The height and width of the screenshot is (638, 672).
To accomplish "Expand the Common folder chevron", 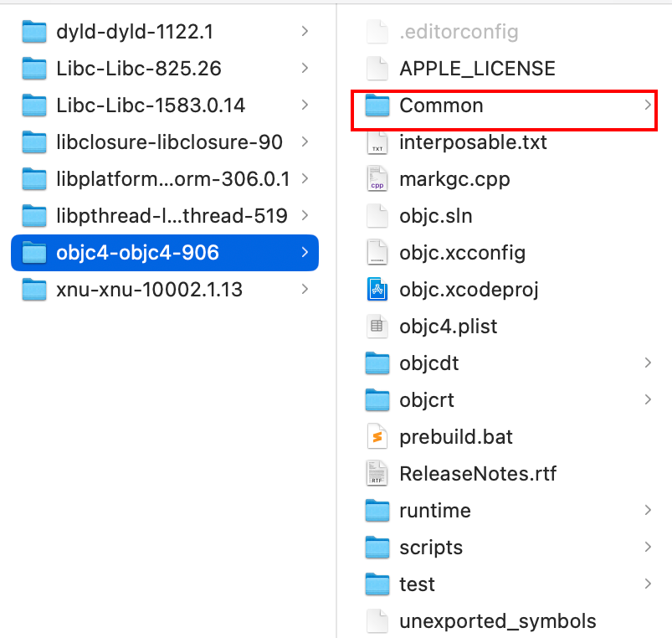I will [x=648, y=105].
